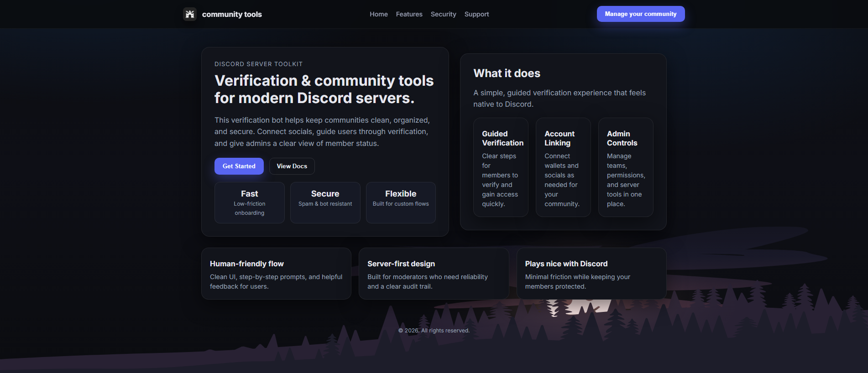The image size is (868, 373).
Task: Click the Human-friendly flow heading
Action: [247, 264]
